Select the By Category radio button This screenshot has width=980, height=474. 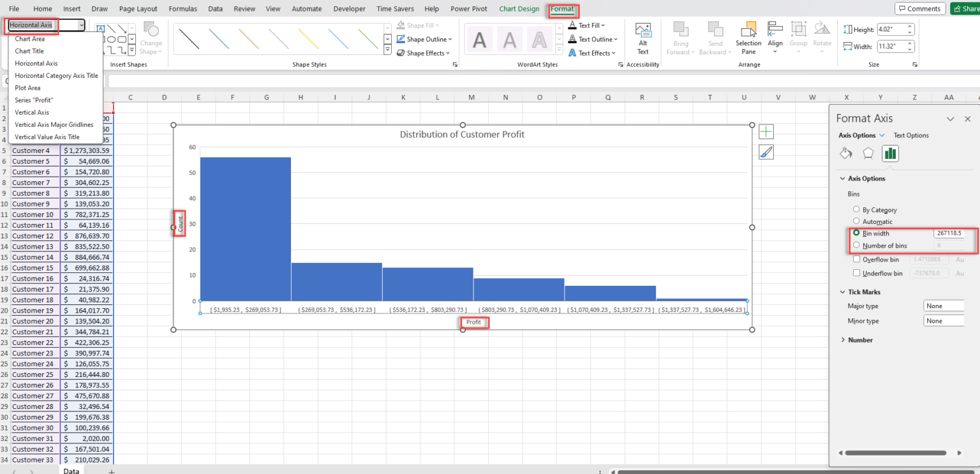[856, 209]
